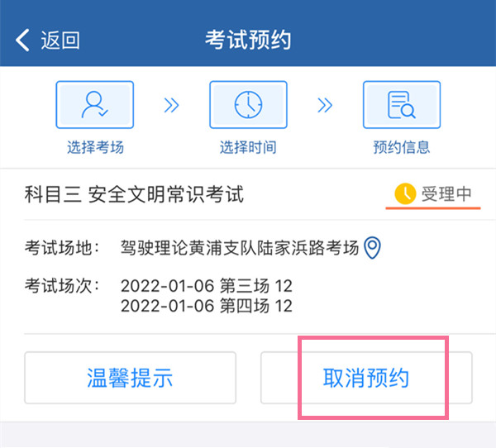The width and height of the screenshot is (496, 448).
Task: Tap the map location pin icon
Action: (x=373, y=246)
